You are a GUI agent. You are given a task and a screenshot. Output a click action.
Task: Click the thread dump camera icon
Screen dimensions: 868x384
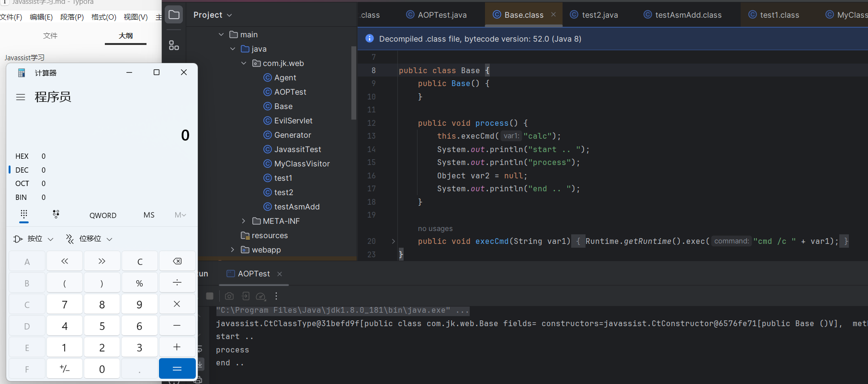229,296
